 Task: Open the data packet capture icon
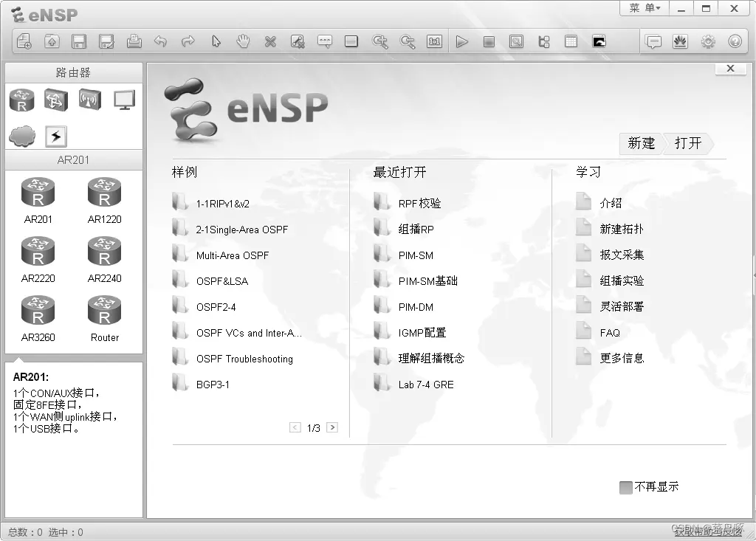pos(516,41)
